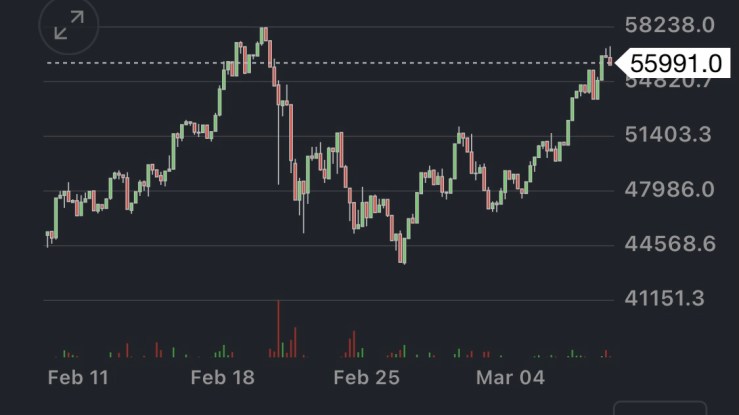This screenshot has width=739, height=415.
Task: Select the 47986.0 price axis label
Action: tap(668, 189)
